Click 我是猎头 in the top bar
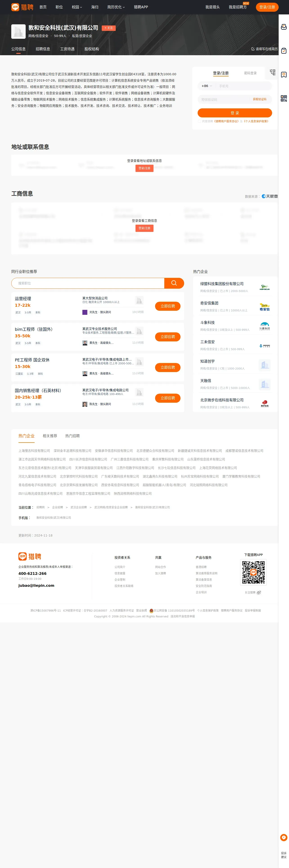Image resolution: width=289 pixels, height=868 pixels. [x=212, y=7]
